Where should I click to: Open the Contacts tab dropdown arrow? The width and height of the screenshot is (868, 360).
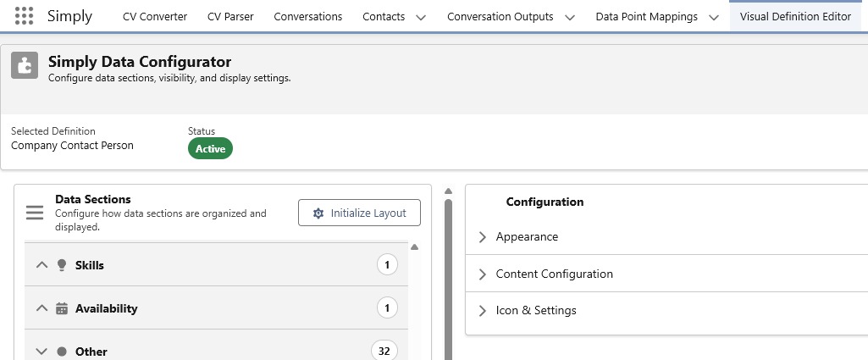pyautogui.click(x=421, y=17)
